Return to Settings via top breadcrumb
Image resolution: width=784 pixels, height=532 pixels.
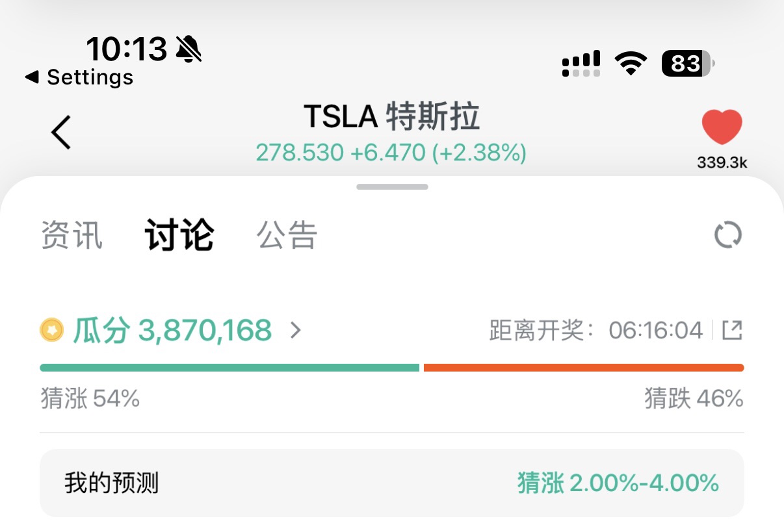[79, 77]
